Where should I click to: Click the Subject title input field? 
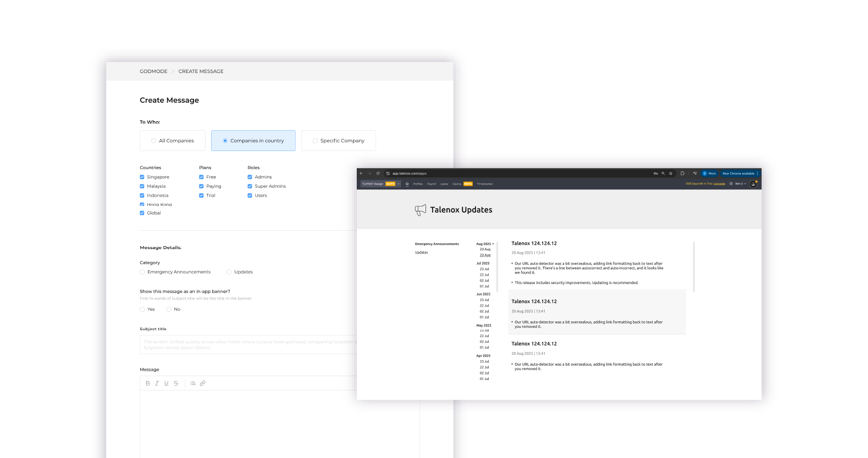(x=248, y=345)
